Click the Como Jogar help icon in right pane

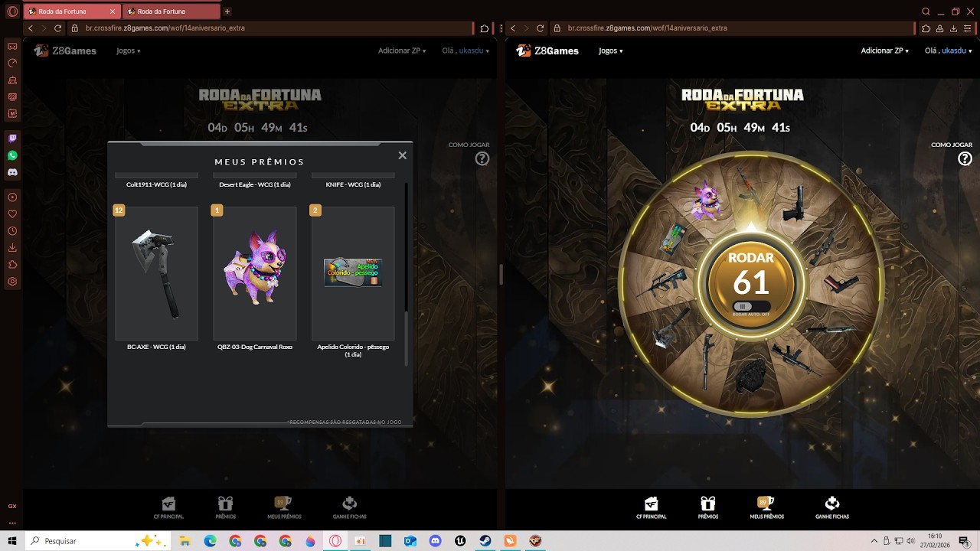click(x=965, y=158)
